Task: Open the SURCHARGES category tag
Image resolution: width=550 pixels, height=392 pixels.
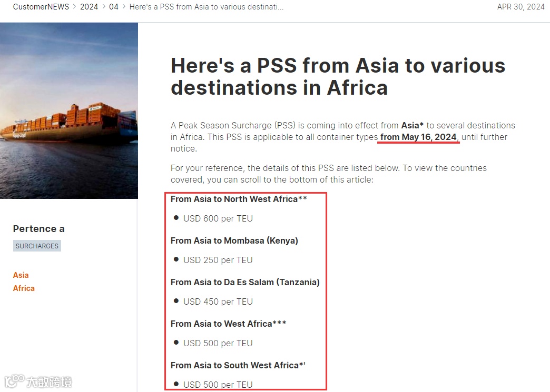Action: pos(37,246)
